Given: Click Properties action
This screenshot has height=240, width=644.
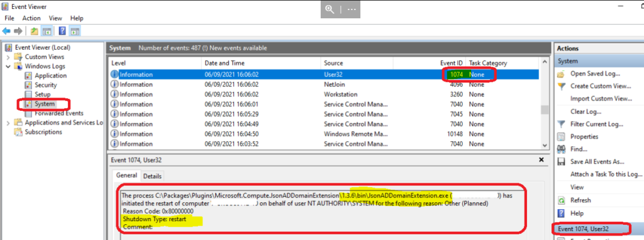Looking at the screenshot, I should [x=584, y=136].
